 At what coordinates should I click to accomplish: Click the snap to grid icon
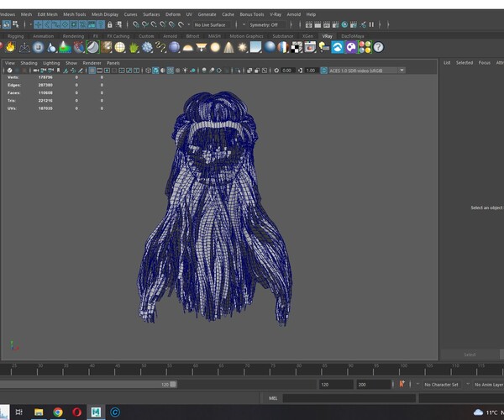[x=136, y=24]
